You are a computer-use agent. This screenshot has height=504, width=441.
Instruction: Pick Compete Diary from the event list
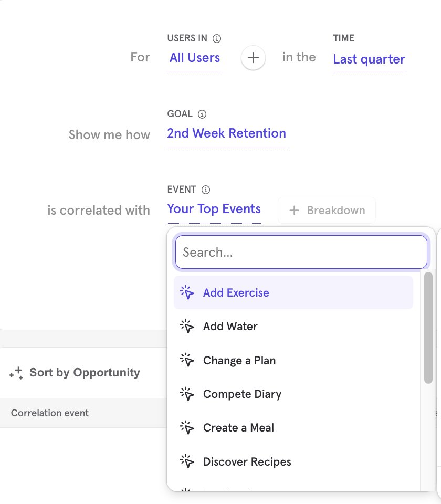[242, 394]
